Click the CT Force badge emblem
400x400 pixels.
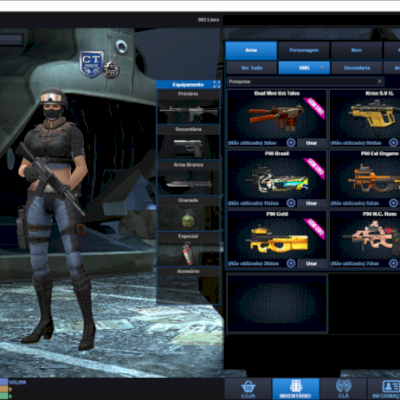[x=91, y=64]
